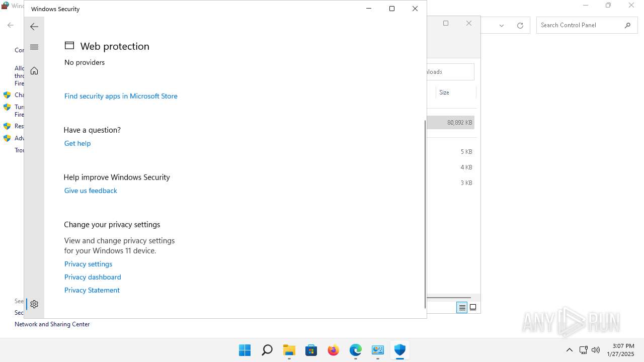The width and height of the screenshot is (644, 362).
Task: Open Network and Sharing Center link
Action: [52, 324]
